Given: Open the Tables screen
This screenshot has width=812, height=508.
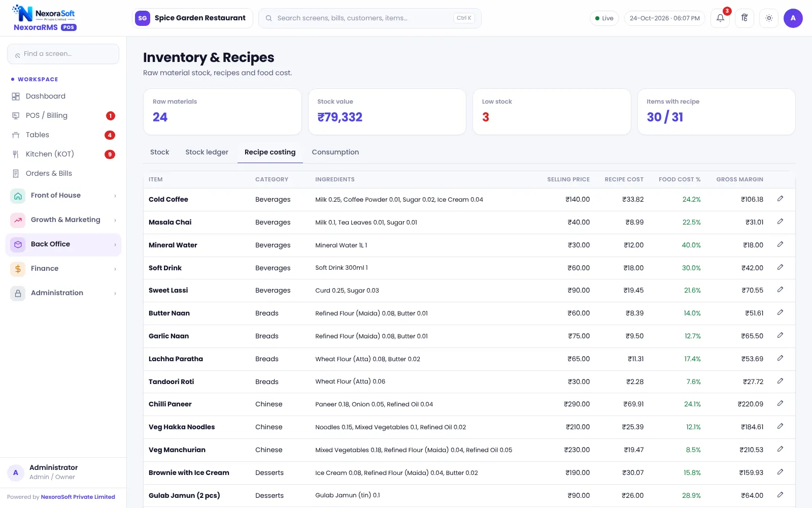Looking at the screenshot, I should [x=63, y=135].
